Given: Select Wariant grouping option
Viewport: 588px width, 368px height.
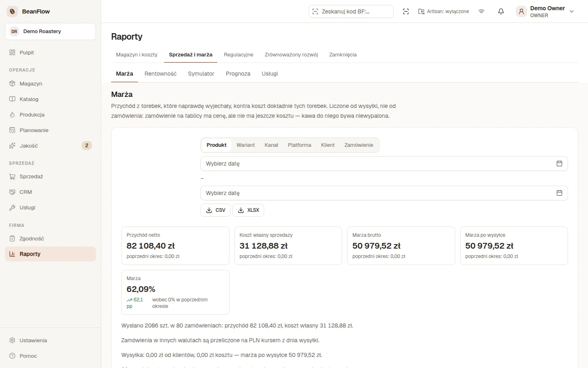Looking at the screenshot, I should click(x=245, y=145).
